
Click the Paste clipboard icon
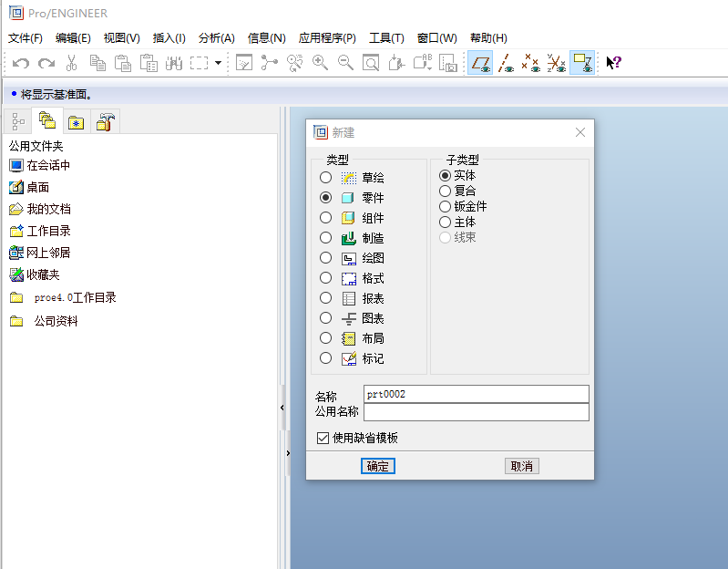pyautogui.click(x=123, y=63)
